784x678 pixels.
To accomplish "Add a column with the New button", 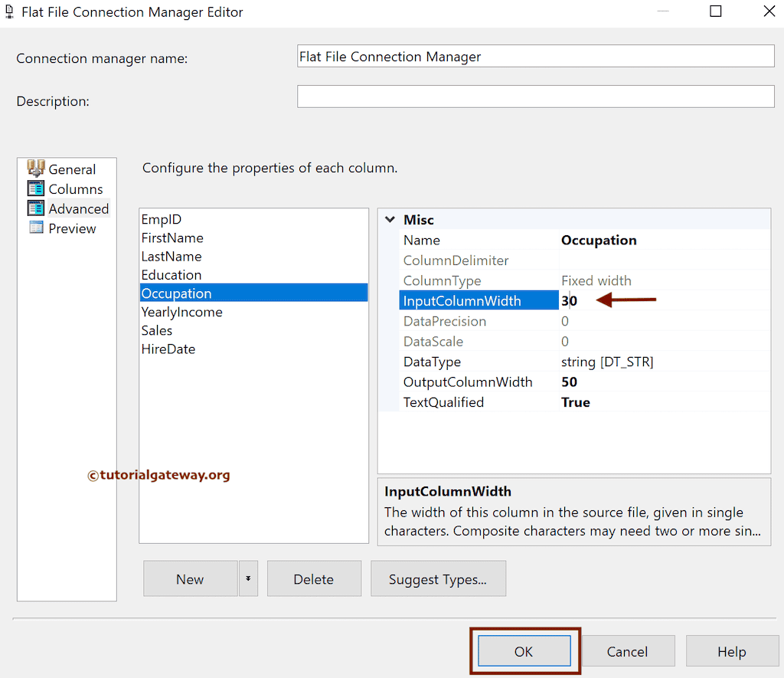I will point(190,578).
